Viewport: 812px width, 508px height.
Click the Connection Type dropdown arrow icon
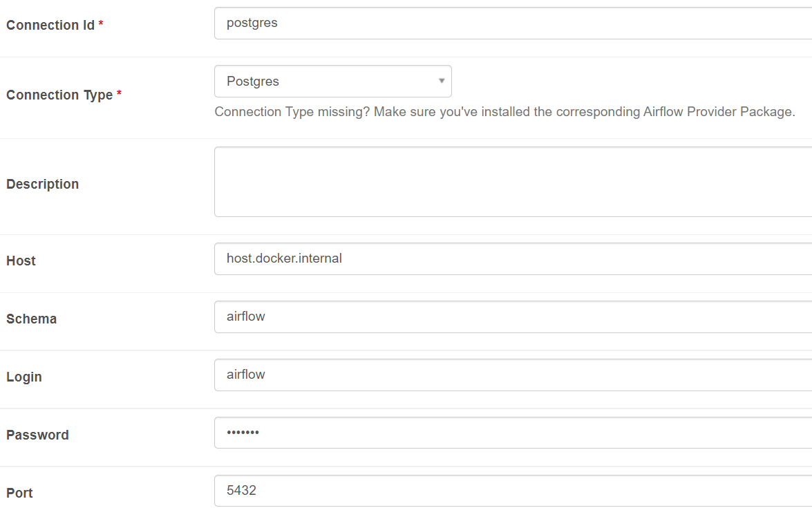tap(441, 81)
